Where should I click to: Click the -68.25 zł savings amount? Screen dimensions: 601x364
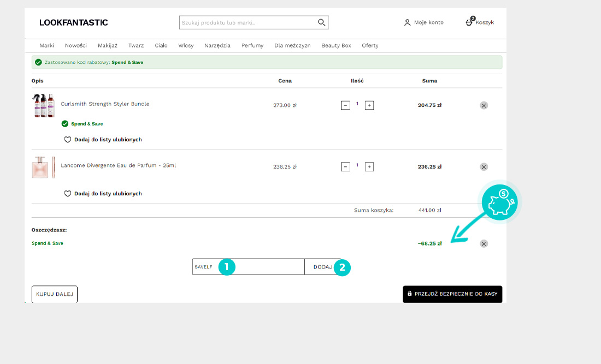(429, 243)
